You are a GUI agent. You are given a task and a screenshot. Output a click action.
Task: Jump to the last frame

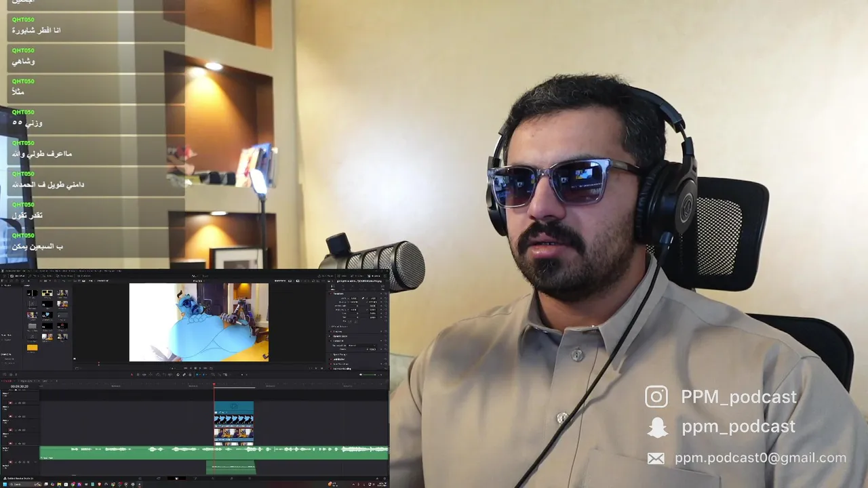pyautogui.click(x=205, y=368)
